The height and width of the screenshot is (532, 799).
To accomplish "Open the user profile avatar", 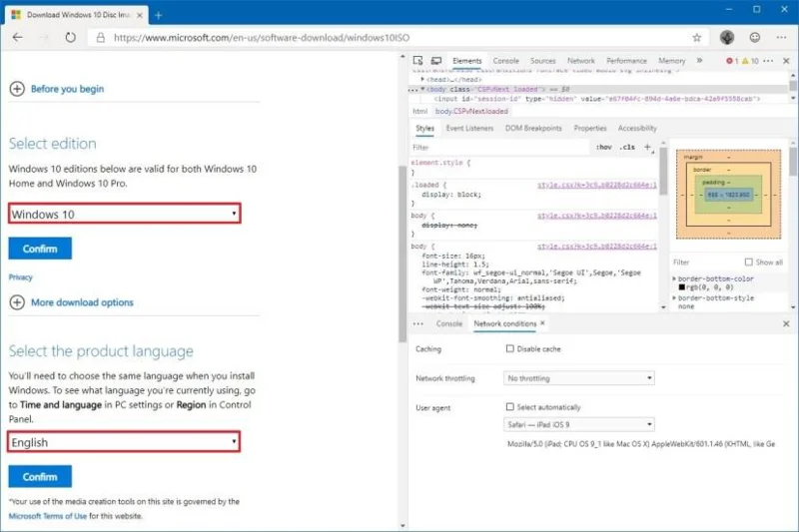I will [727, 37].
